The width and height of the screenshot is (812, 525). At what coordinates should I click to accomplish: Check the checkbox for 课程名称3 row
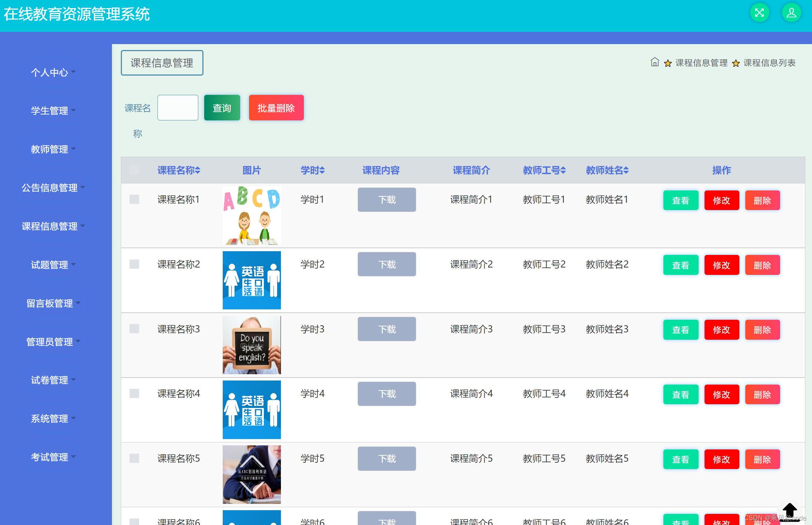click(x=134, y=329)
